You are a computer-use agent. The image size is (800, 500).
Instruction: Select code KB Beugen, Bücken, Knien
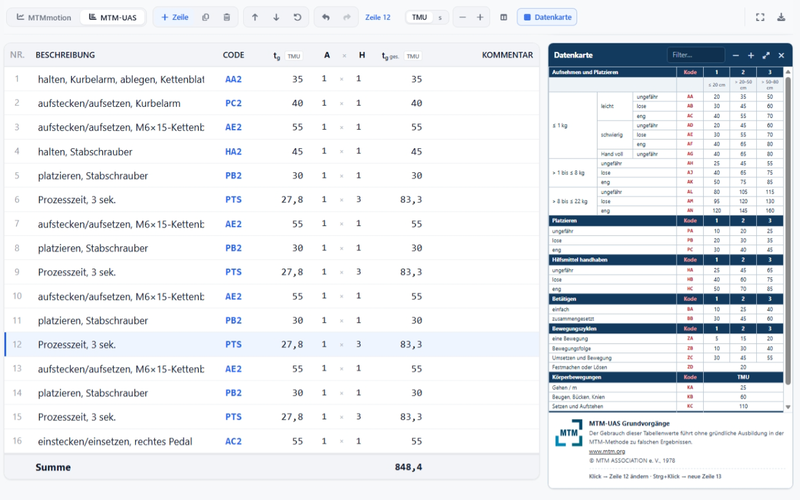[690, 397]
